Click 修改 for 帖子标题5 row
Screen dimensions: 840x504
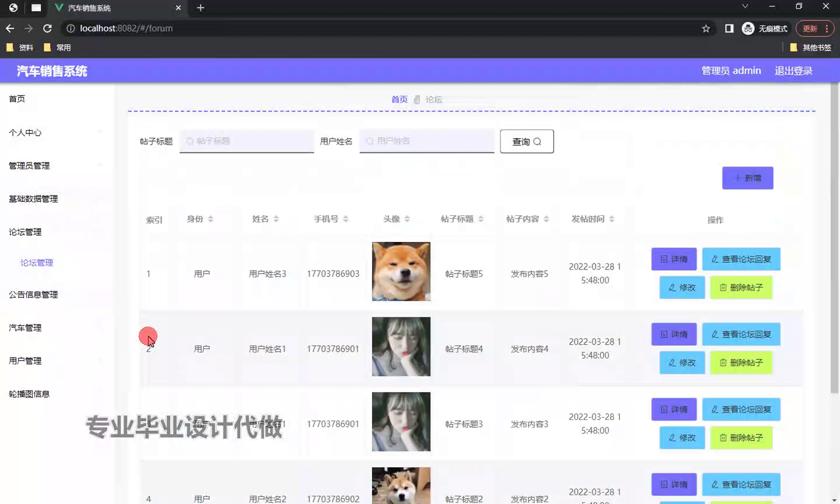[x=682, y=288]
